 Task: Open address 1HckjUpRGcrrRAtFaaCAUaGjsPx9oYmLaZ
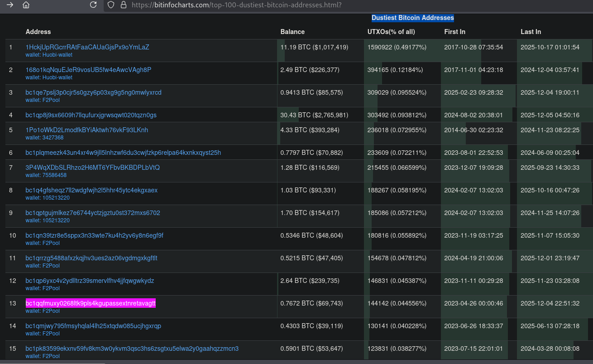click(88, 47)
